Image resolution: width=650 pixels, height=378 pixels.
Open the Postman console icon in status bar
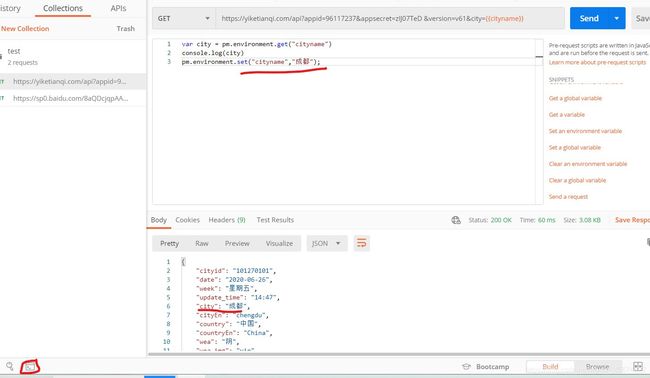coord(30,367)
